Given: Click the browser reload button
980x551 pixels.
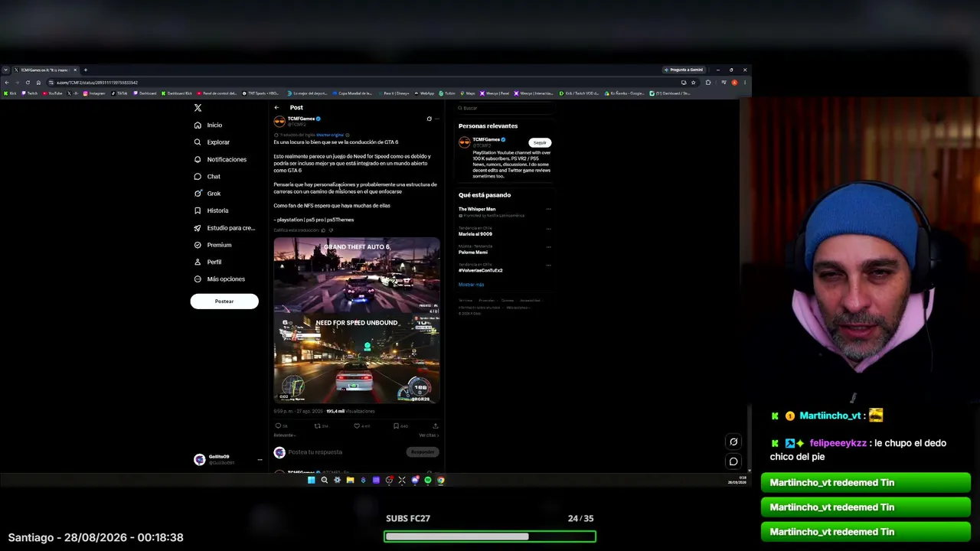Looking at the screenshot, I should 28,83.
